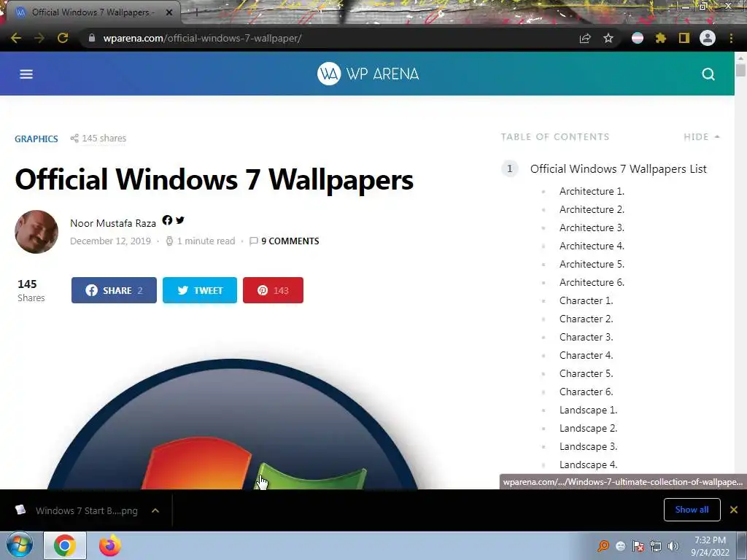Click the WP Arena logo
Viewport: 747px width, 560px height.
point(368,74)
